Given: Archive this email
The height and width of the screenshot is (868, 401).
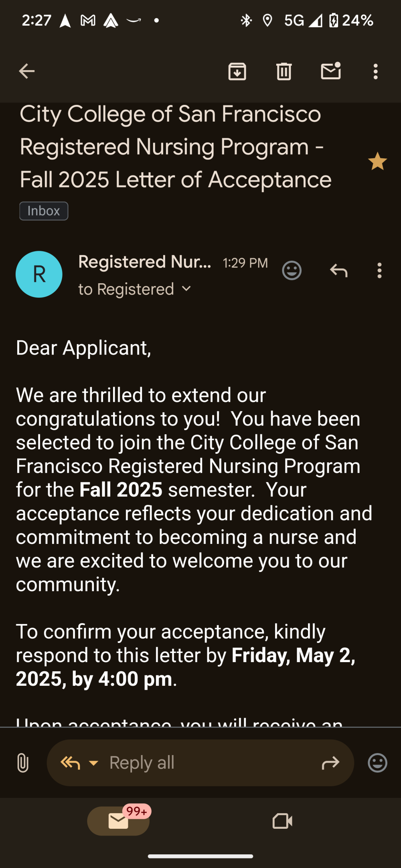Looking at the screenshot, I should coord(237,72).
